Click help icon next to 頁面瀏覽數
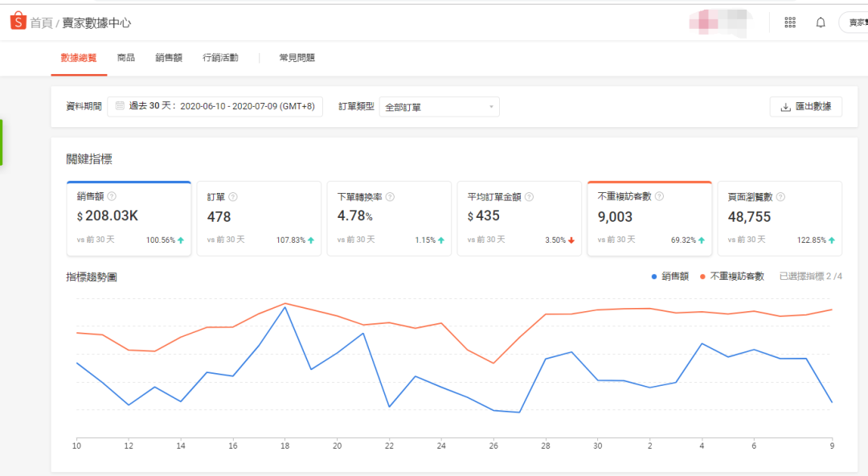868x476 pixels. point(780,197)
